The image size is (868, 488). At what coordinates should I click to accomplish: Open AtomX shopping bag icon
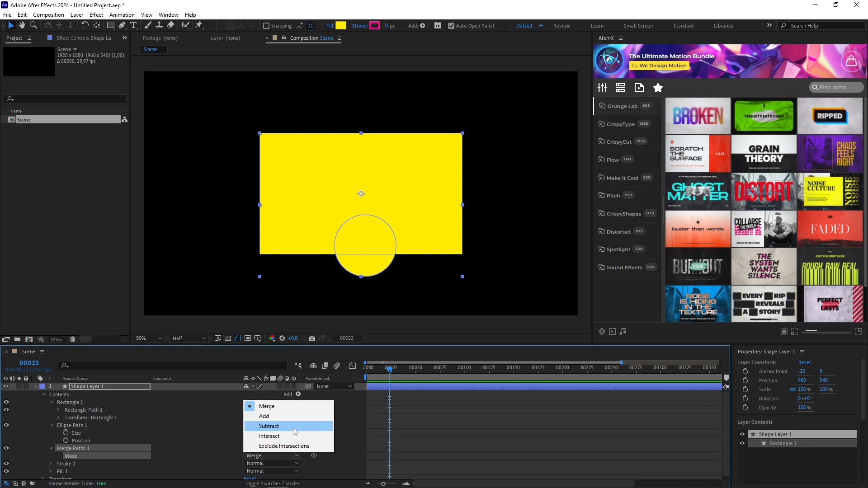point(851,61)
